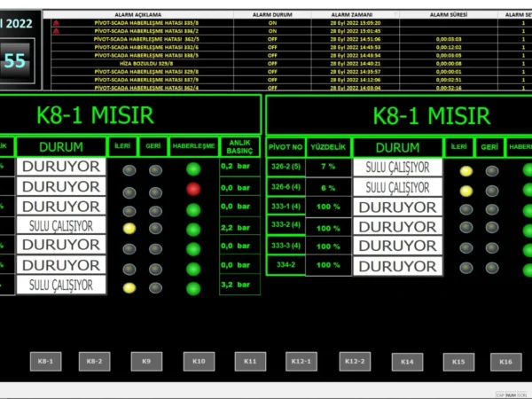
Task: Click the yellow İLERİ lamp for pivot 326-6
Action: 466,190
